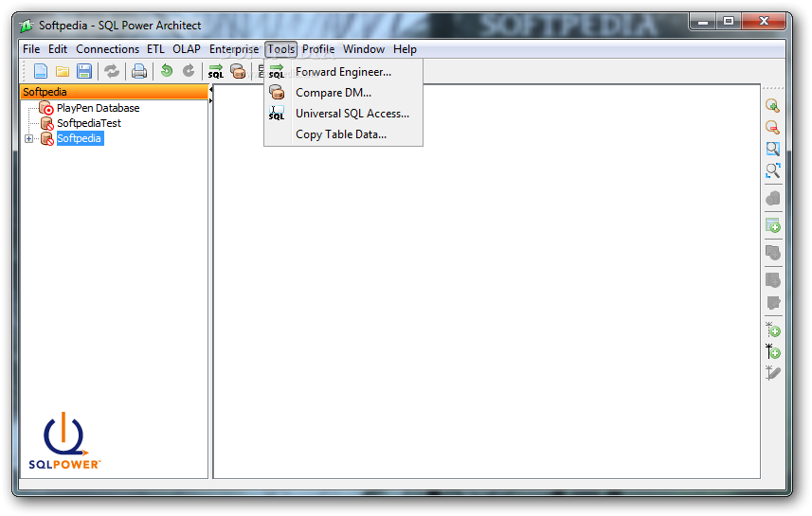Open the OLAP menu

[187, 49]
